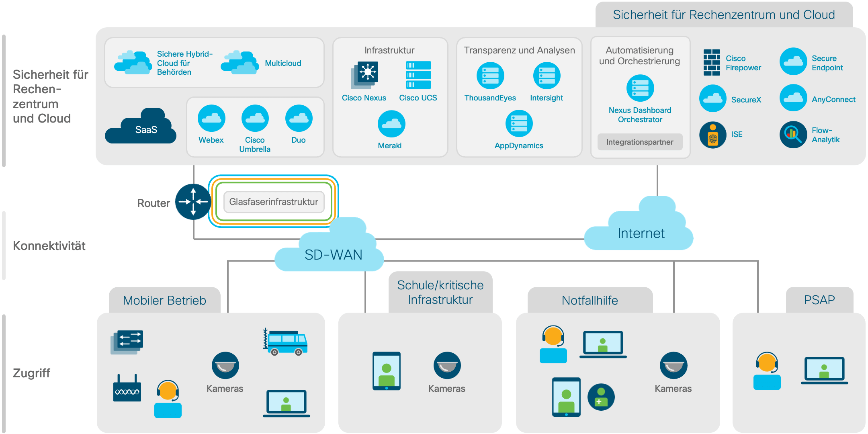This screenshot has width=868, height=434.
Task: Click the Cisco UCS server icon
Action: 418,75
